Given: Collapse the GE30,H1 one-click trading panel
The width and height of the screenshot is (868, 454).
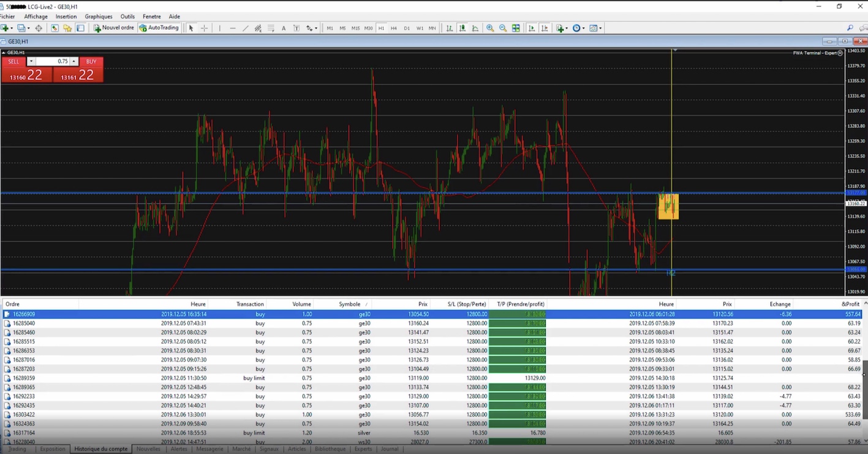Looking at the screenshot, I should [x=4, y=53].
